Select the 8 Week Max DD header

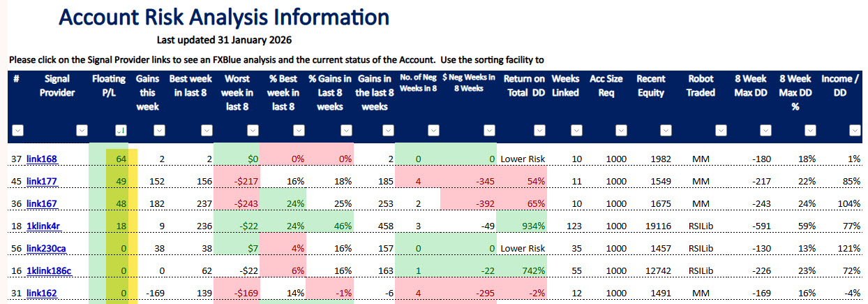click(x=752, y=85)
